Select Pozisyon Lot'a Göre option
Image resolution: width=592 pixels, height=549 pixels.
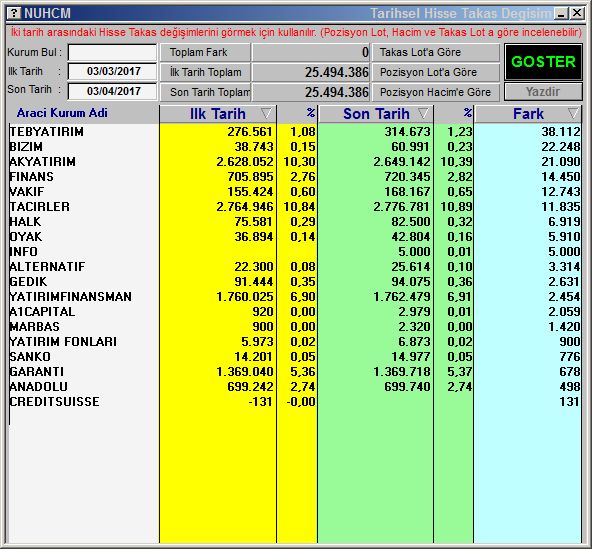436,72
